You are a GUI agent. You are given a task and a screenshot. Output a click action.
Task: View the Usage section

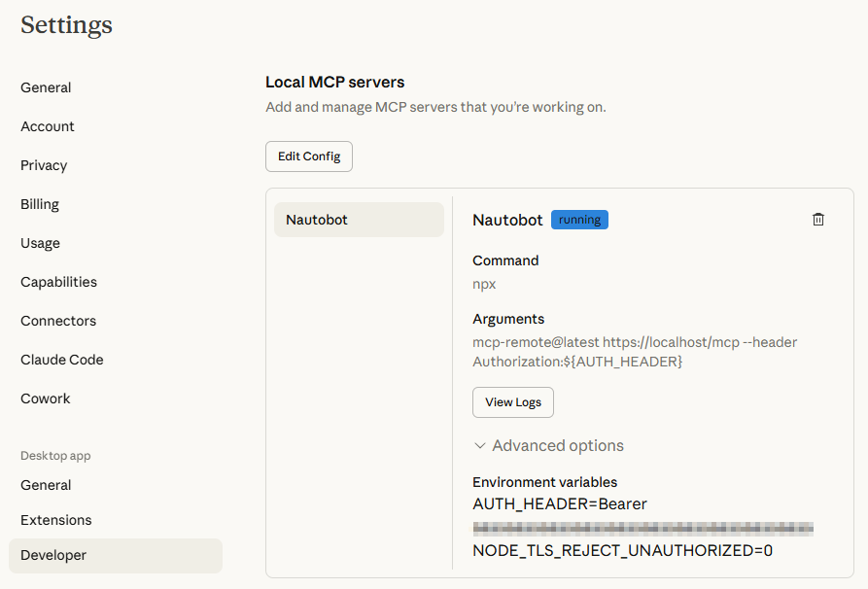[x=39, y=243]
